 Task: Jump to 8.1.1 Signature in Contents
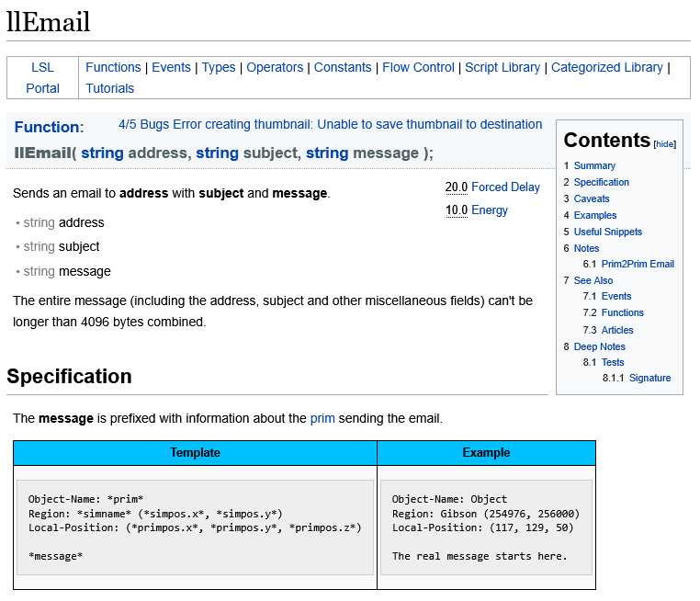coord(649,378)
